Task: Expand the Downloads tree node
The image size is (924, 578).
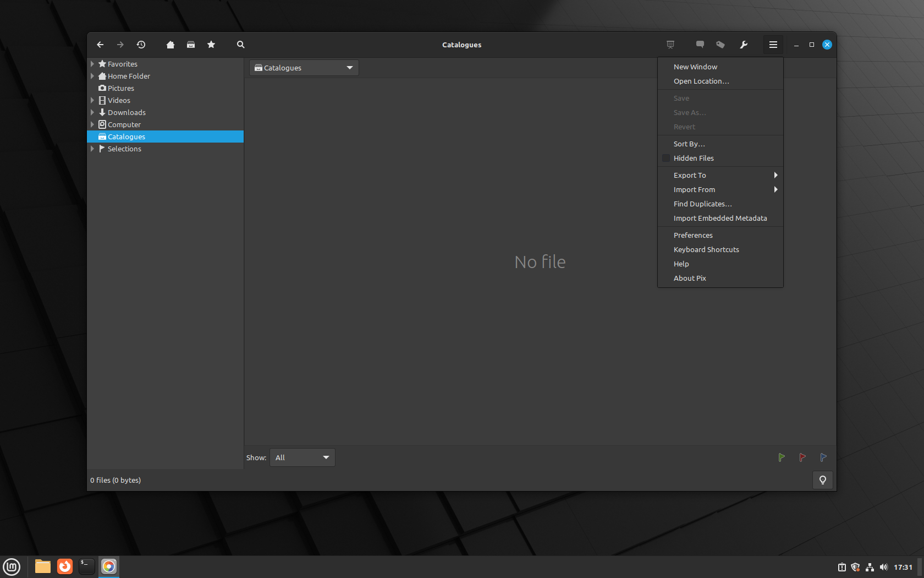Action: click(92, 112)
